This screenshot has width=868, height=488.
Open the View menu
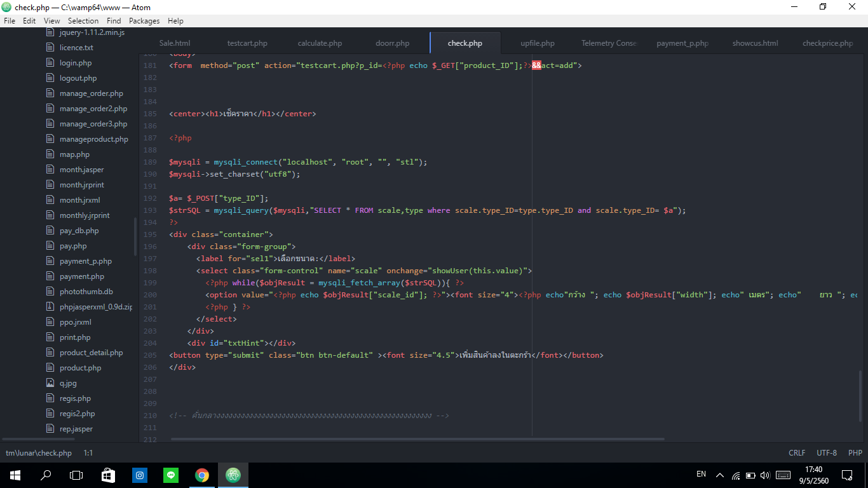click(x=52, y=21)
